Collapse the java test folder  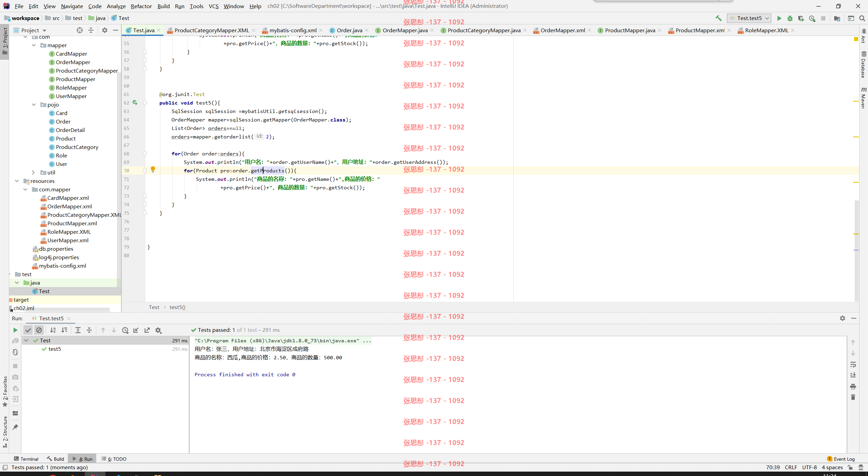[17, 283]
